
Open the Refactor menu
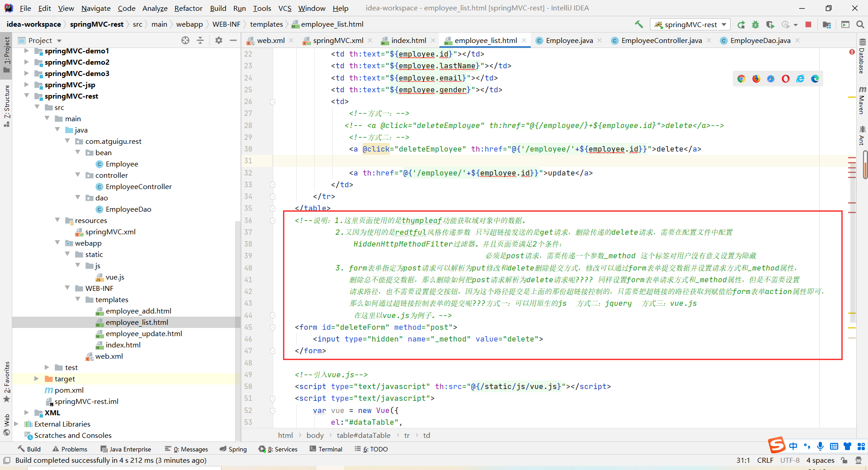(x=188, y=8)
